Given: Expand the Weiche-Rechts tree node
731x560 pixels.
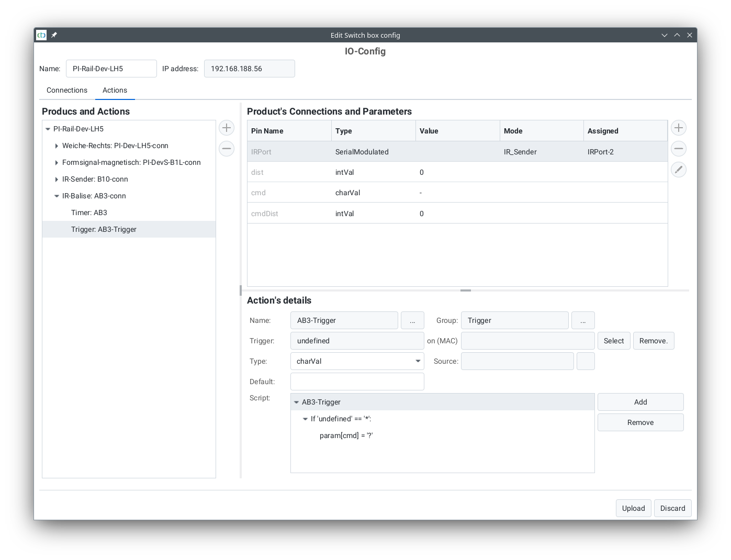Looking at the screenshot, I should pos(57,146).
